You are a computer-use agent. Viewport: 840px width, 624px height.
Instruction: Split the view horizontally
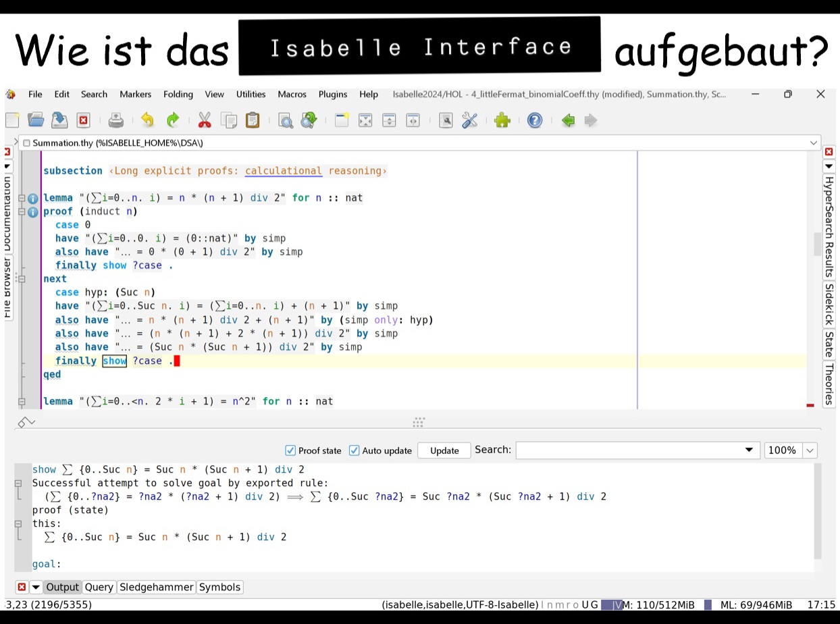coord(389,121)
